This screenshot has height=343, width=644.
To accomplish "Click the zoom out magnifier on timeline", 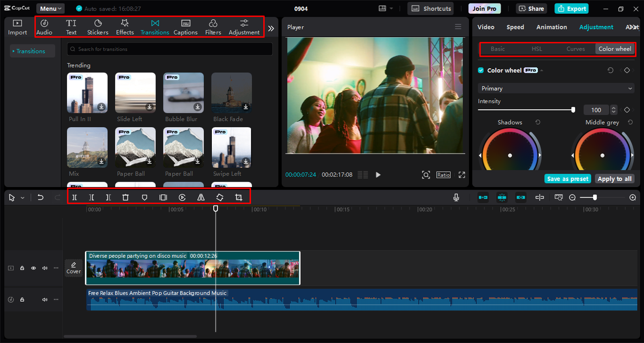I will [573, 198].
